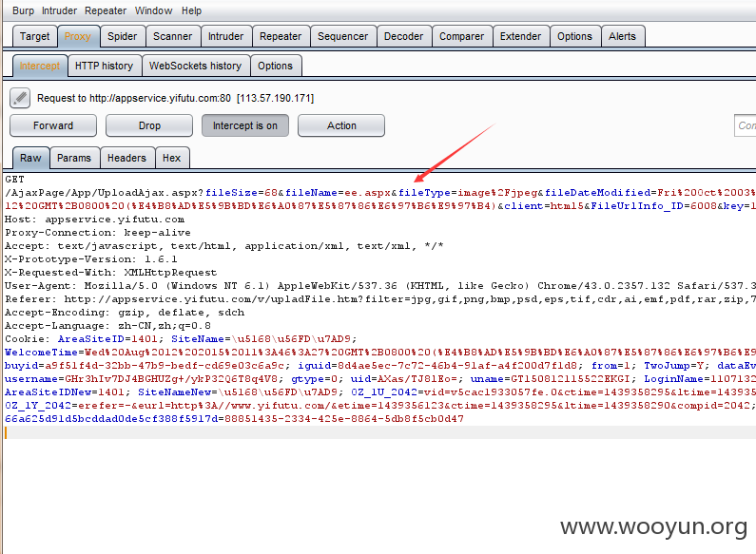
Task: Open the main Options tab
Action: [x=574, y=37]
